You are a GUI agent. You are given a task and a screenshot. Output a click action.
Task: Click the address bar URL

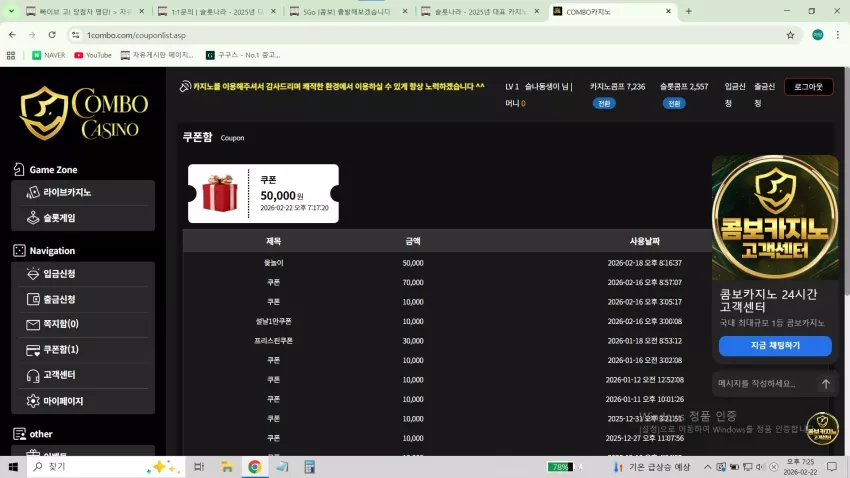(x=136, y=35)
